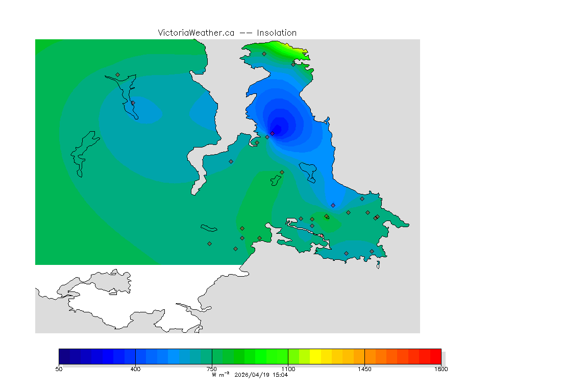Select the northernmost station marker on the main peninsula

tap(264, 54)
